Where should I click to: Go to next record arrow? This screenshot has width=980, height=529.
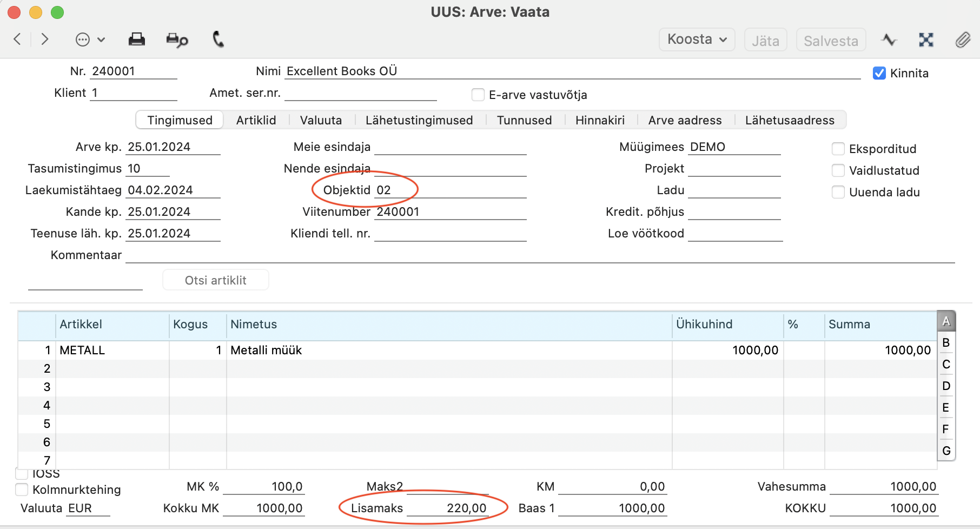[45, 39]
